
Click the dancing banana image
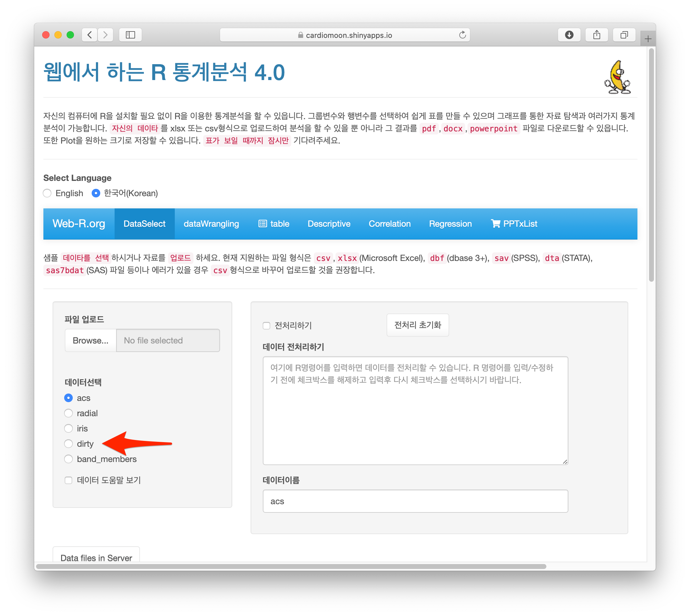click(x=617, y=78)
